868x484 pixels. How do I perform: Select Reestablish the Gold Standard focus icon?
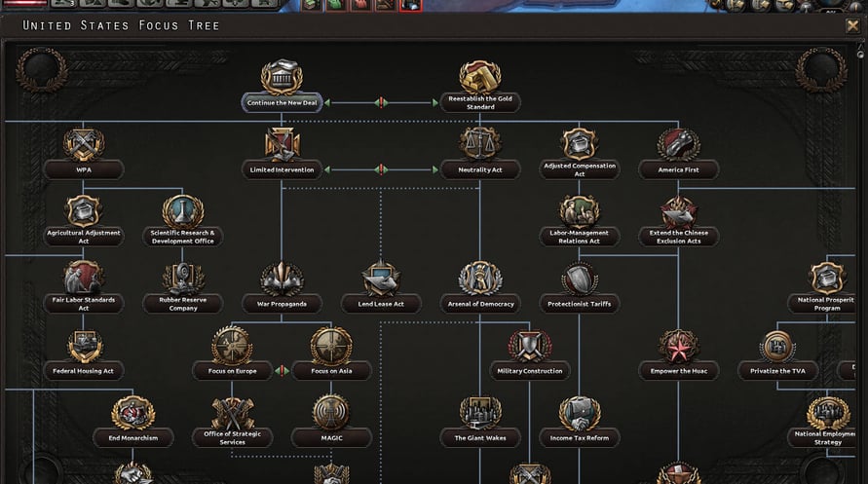(x=480, y=77)
